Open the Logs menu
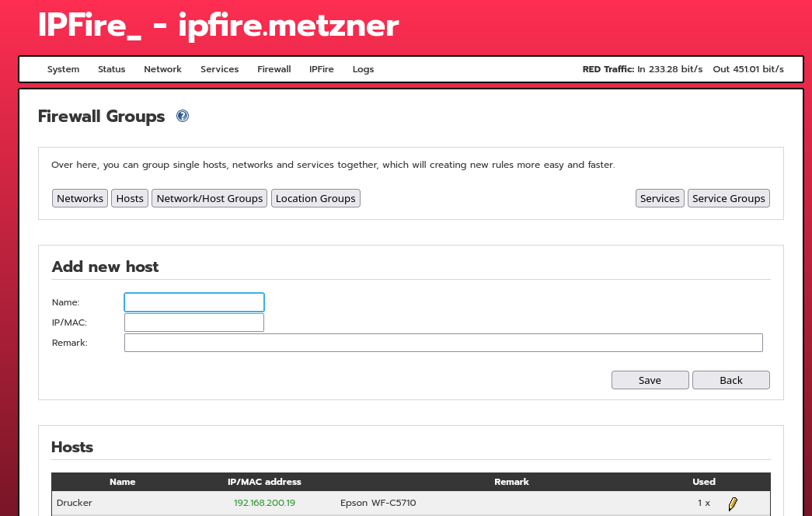 (x=363, y=69)
